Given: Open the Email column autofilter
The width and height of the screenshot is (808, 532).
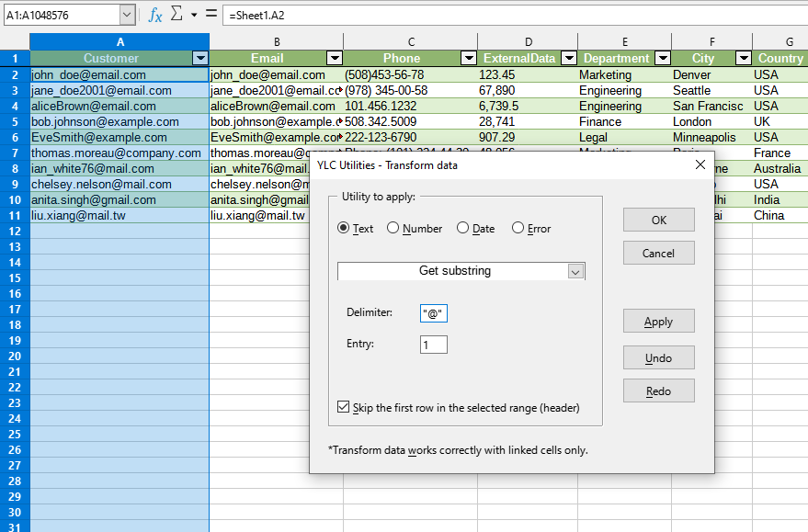Looking at the screenshot, I should tap(335, 58).
